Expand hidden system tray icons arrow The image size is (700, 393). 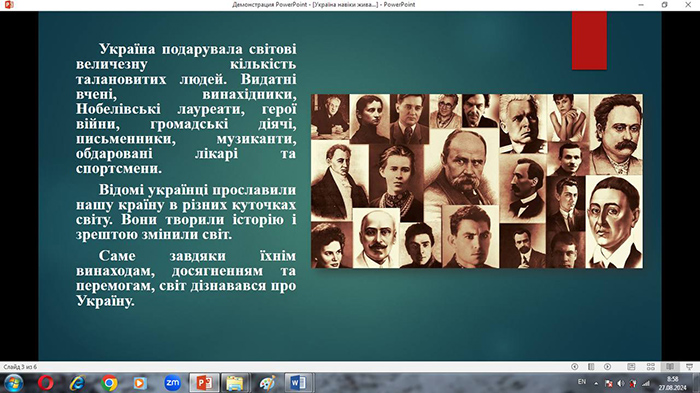(x=596, y=383)
